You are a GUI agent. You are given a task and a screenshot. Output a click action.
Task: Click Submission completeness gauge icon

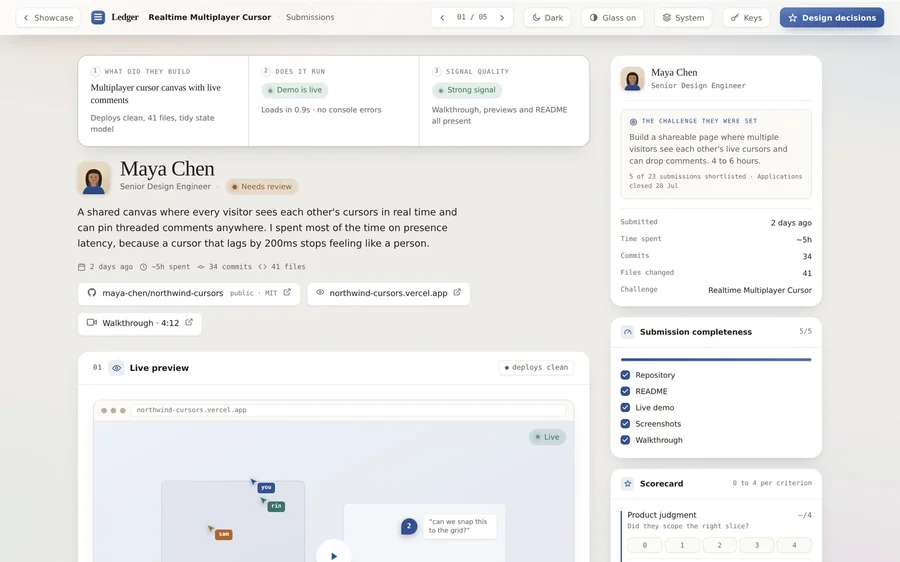(628, 332)
